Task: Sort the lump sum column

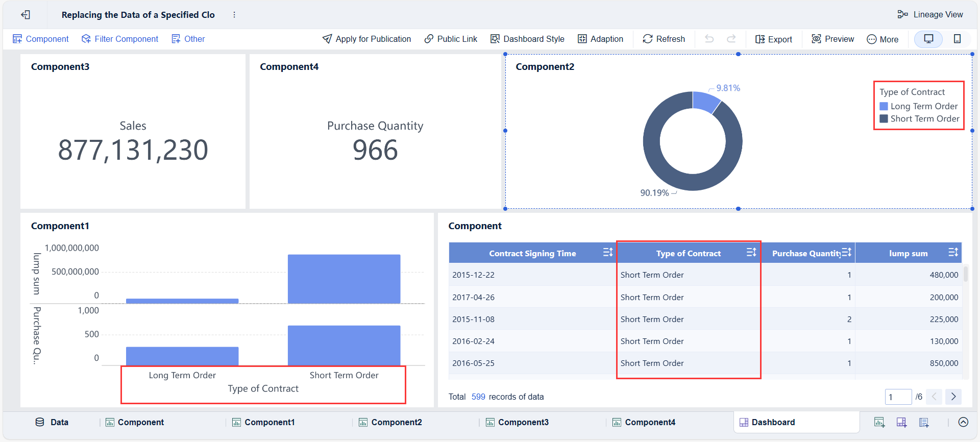Action: [953, 252]
